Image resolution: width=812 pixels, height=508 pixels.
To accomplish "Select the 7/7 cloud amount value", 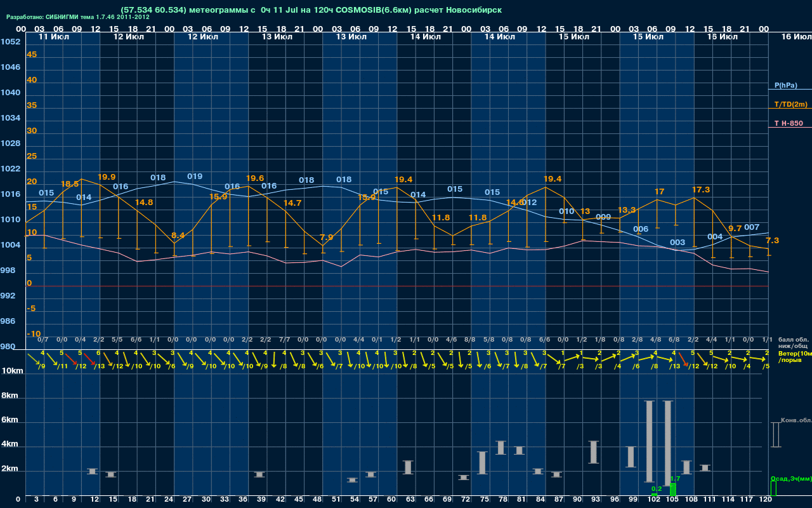I will [x=285, y=340].
